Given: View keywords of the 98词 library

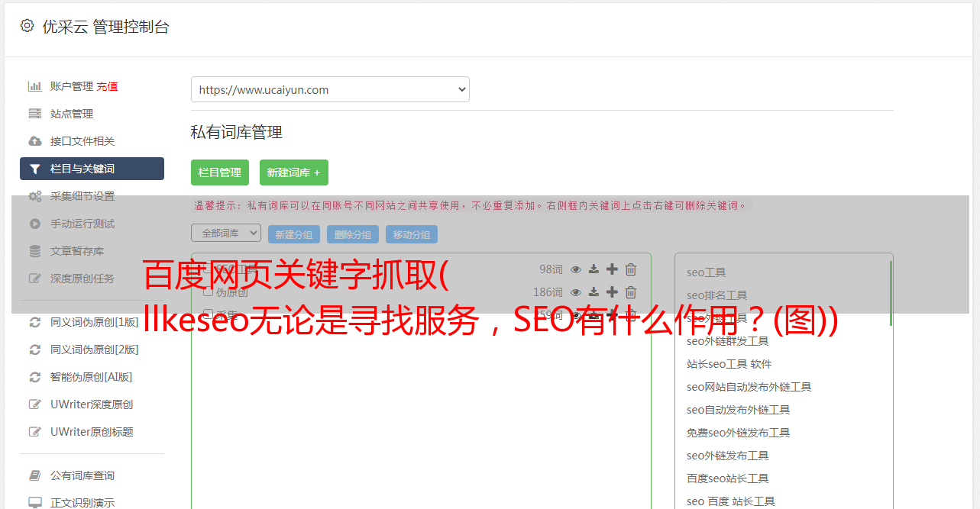Looking at the screenshot, I should 576,269.
